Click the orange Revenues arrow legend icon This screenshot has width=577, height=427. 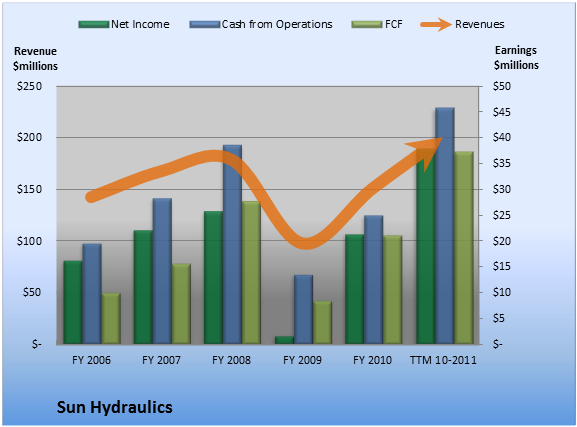coord(436,24)
